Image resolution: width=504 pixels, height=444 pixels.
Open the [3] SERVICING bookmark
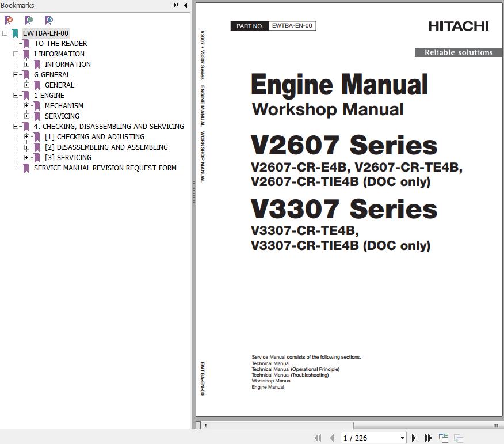(68, 158)
